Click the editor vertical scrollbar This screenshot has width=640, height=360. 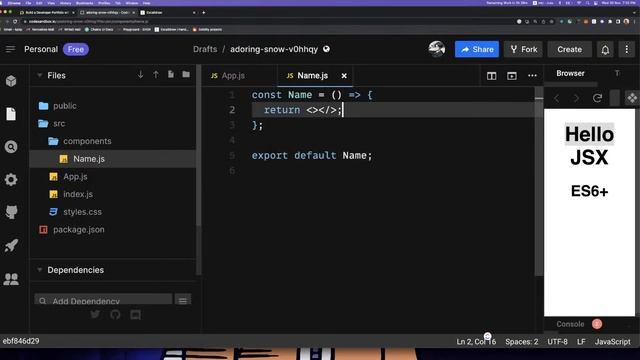(x=539, y=182)
